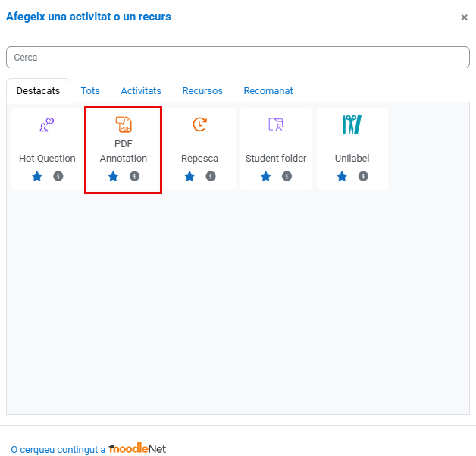The width and height of the screenshot is (476, 456).
Task: Remove Repesca from starred favorites
Action: 189,176
